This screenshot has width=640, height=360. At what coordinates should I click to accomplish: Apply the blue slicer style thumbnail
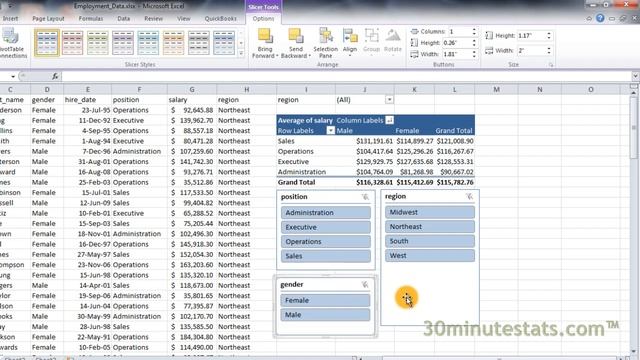[47, 42]
